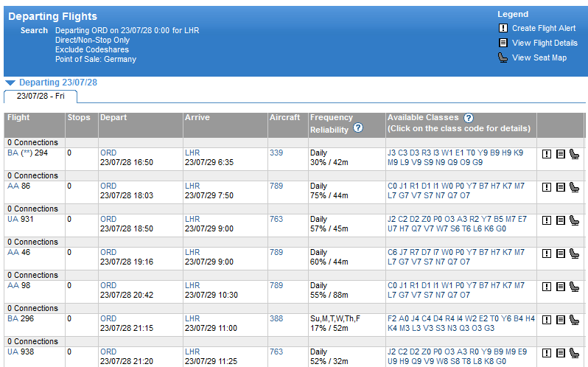The image size is (588, 367).
Task: Open aircraft type 339 link
Action: point(276,153)
